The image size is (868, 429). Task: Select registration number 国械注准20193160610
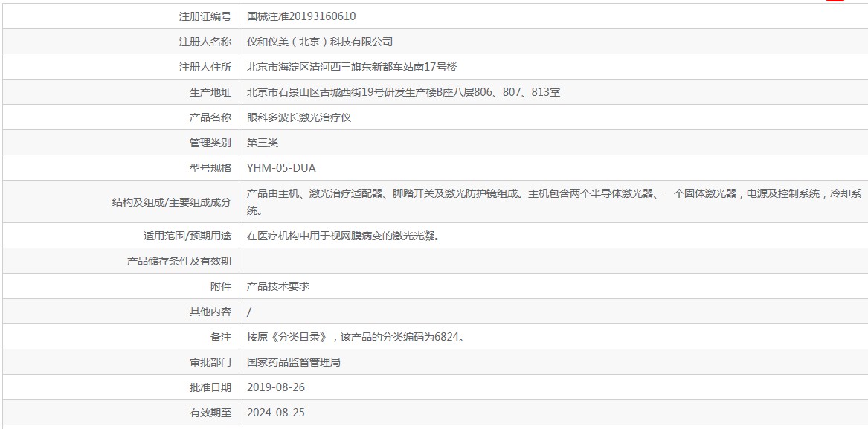click(301, 16)
